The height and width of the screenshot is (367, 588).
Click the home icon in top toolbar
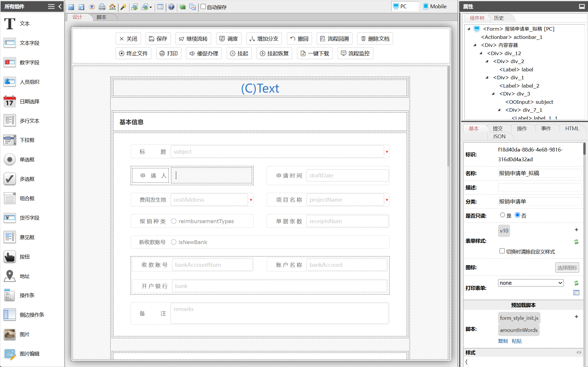(x=112, y=7)
